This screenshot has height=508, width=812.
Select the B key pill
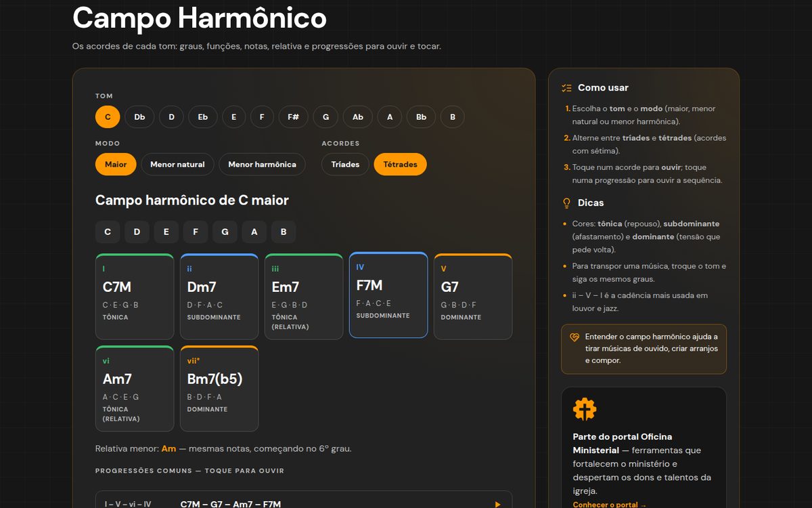[x=453, y=117]
